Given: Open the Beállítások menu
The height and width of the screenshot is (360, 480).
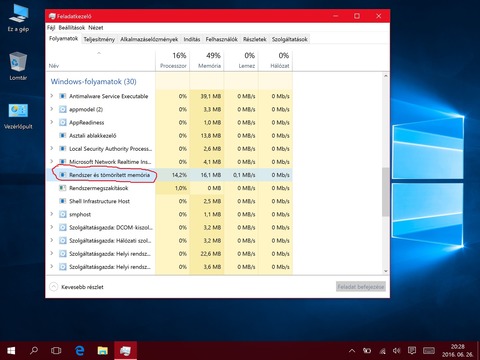Looking at the screenshot, I should (x=72, y=28).
